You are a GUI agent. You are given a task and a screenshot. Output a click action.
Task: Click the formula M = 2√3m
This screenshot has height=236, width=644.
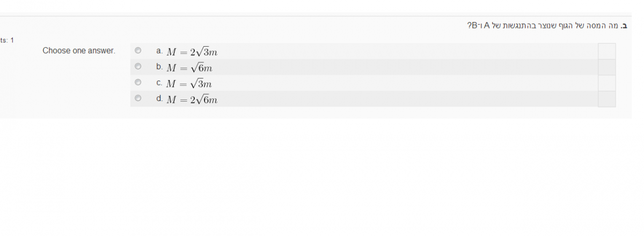[192, 52]
